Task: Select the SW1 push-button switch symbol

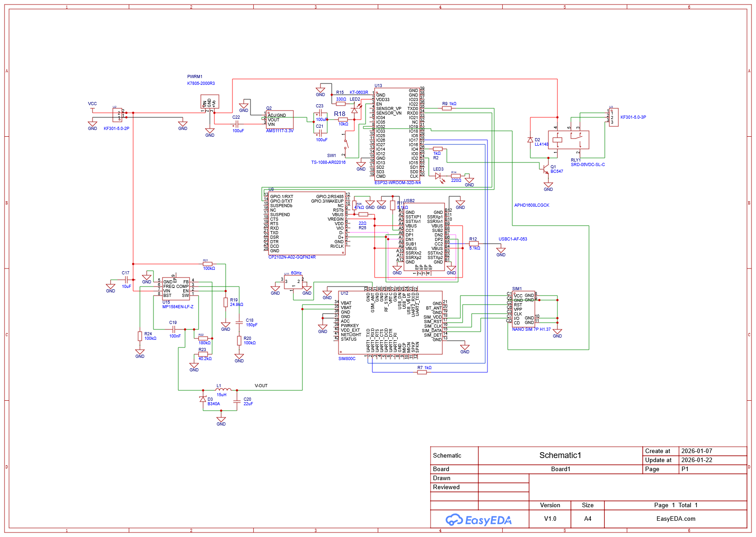Action: (345, 144)
